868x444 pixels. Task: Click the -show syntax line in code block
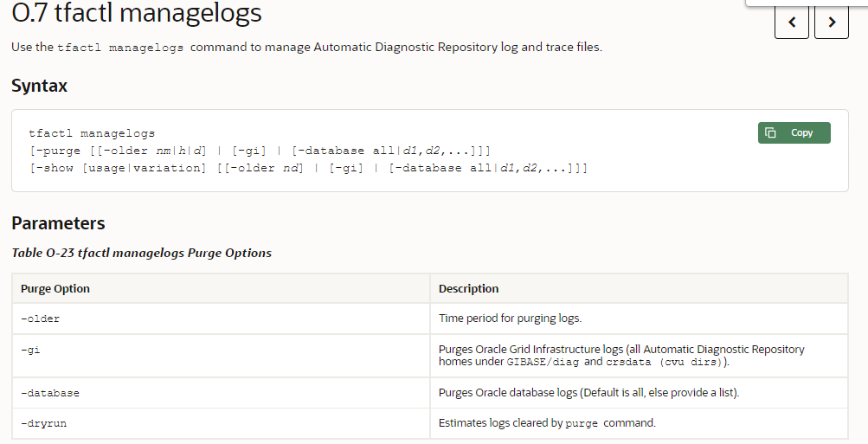pos(308,168)
